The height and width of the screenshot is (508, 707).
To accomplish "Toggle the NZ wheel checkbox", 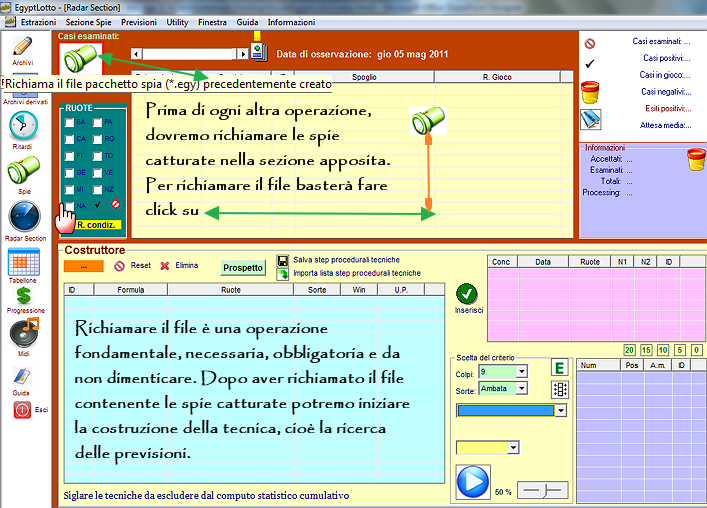I will (x=97, y=190).
